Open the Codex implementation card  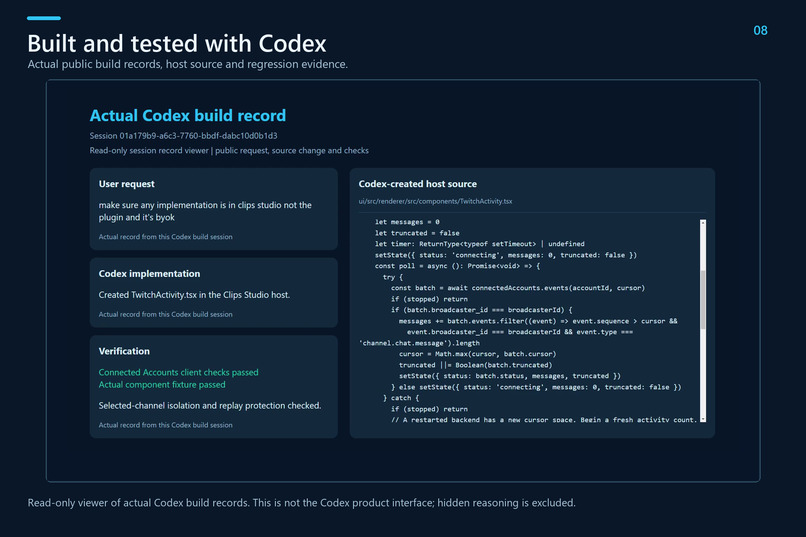[213, 292]
